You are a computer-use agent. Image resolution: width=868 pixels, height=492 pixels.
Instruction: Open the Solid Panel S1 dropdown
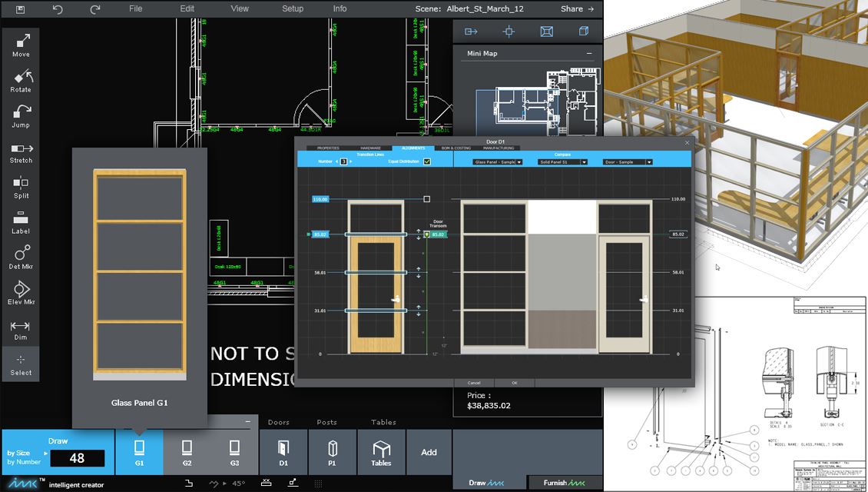click(x=562, y=161)
